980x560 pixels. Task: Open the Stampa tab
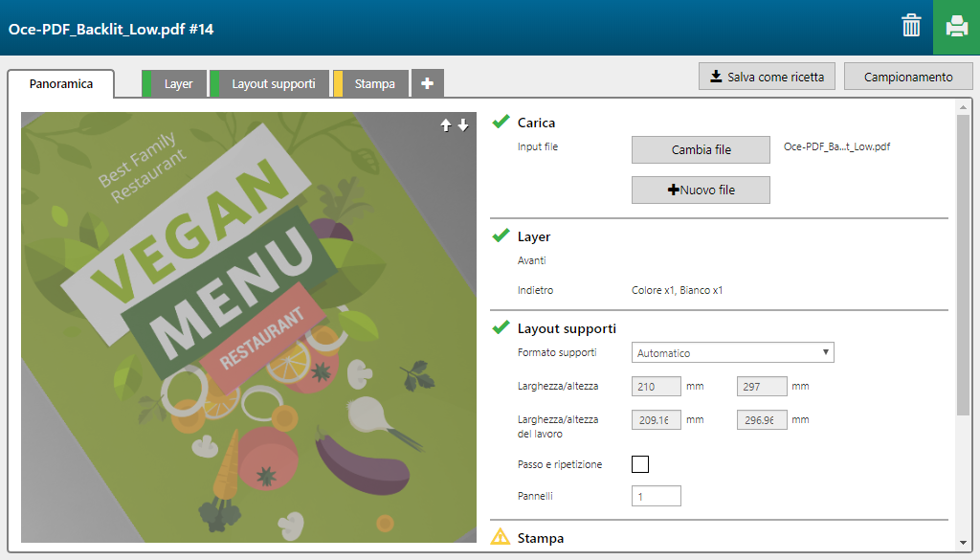[x=370, y=83]
